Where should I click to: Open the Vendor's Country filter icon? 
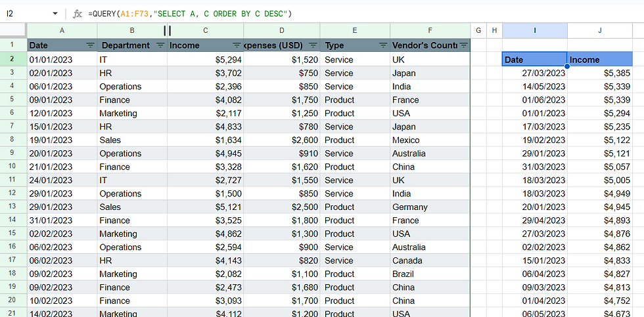[x=464, y=45]
